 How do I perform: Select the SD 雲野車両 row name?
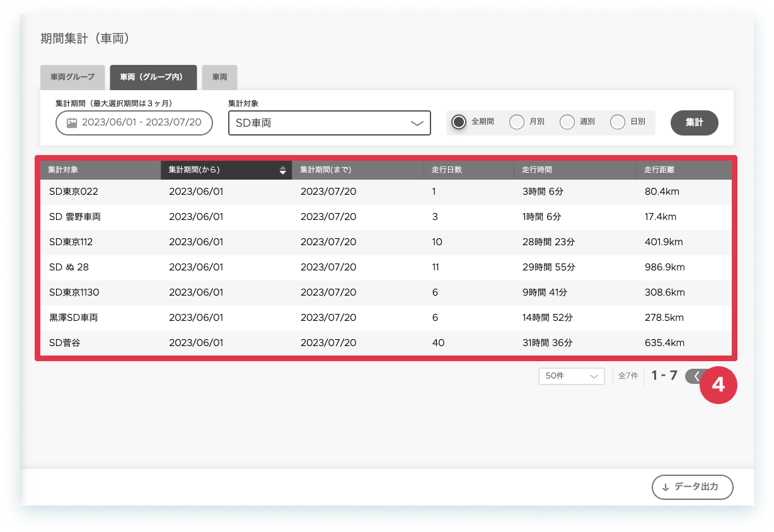pos(75,217)
